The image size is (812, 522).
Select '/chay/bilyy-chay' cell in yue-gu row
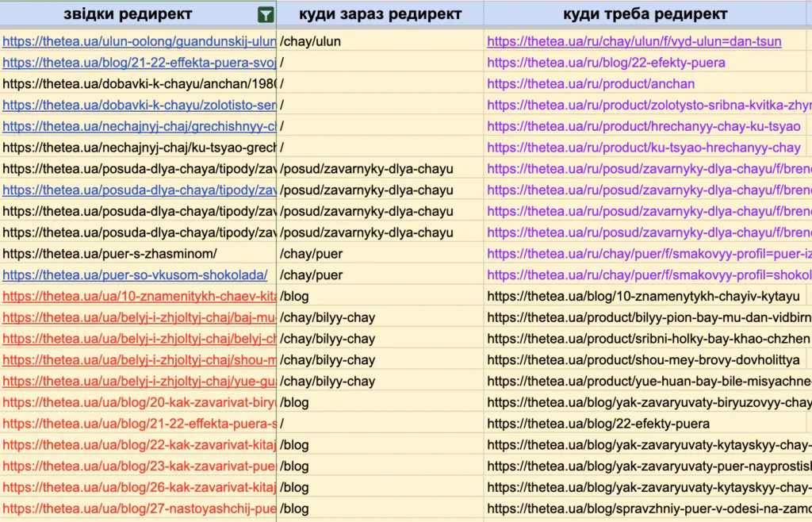(380, 381)
